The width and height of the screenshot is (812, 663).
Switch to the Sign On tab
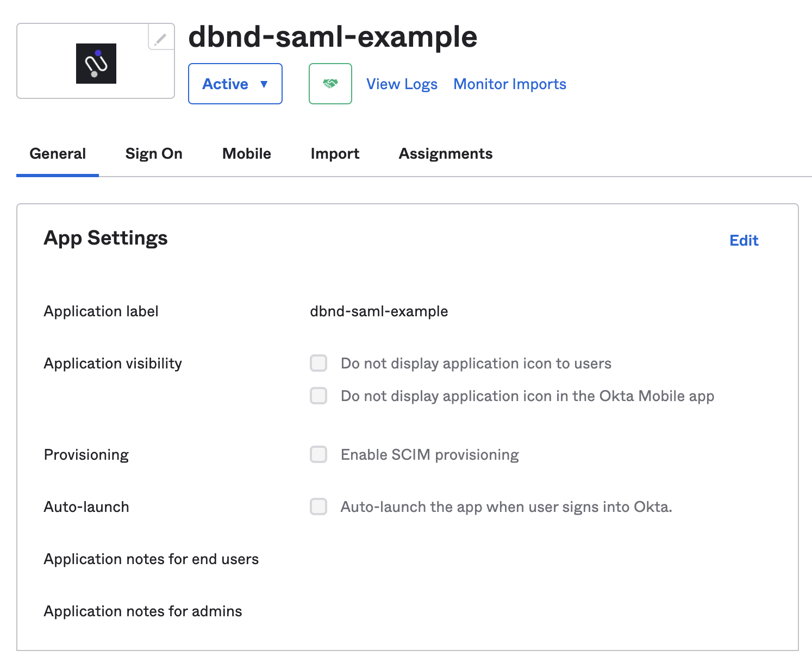point(154,154)
